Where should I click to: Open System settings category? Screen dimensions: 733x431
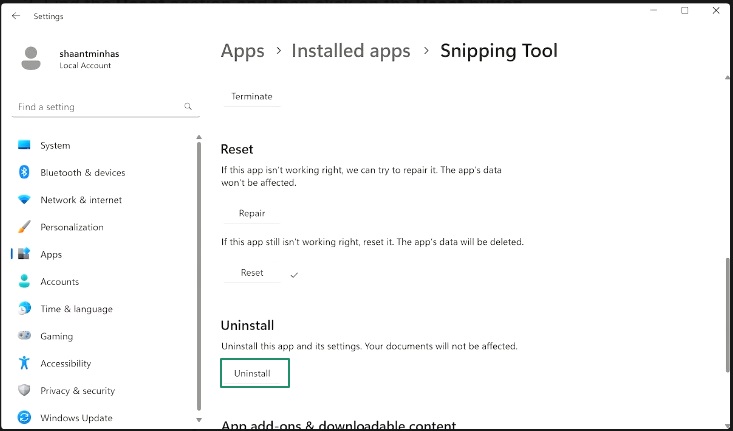(x=55, y=145)
